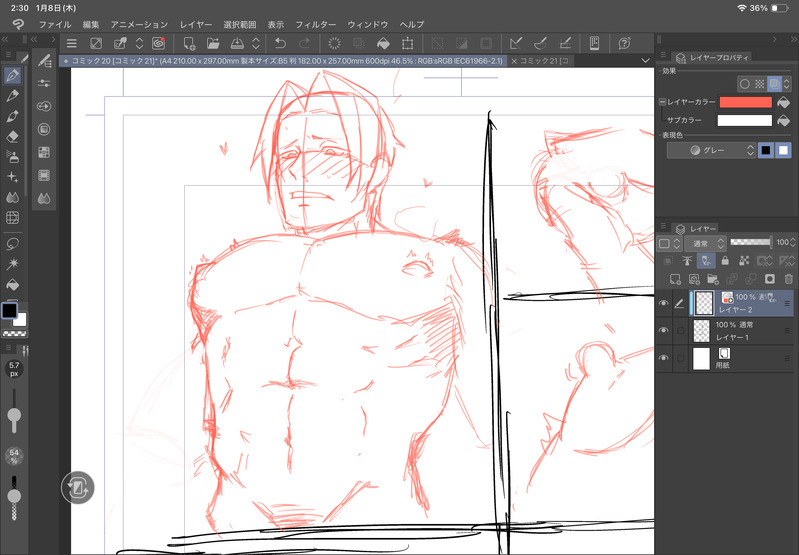Hide the 用紙 paper layer
The height and width of the screenshot is (555, 799).
pos(663,358)
